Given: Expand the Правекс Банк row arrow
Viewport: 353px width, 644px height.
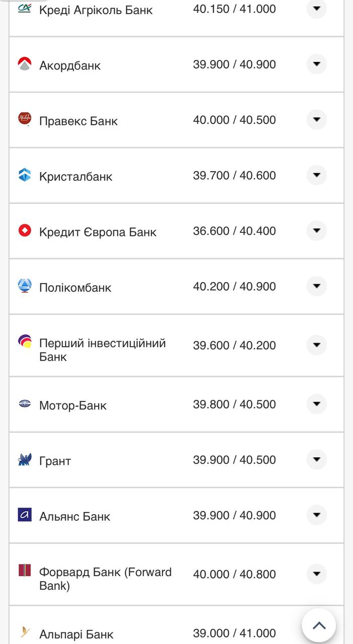Looking at the screenshot, I should click(316, 120).
